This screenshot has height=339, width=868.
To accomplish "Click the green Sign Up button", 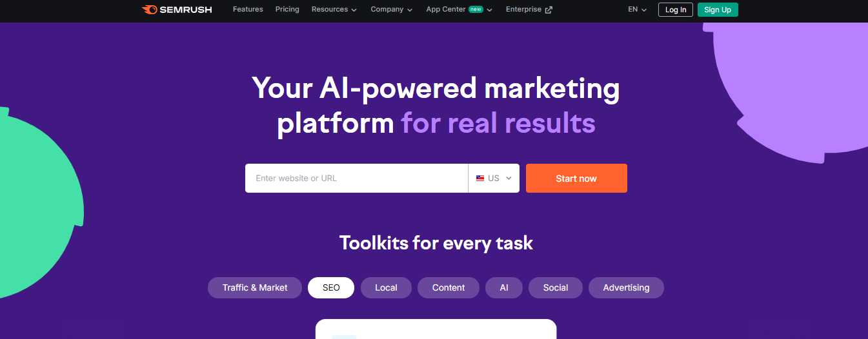I will 718,10.
